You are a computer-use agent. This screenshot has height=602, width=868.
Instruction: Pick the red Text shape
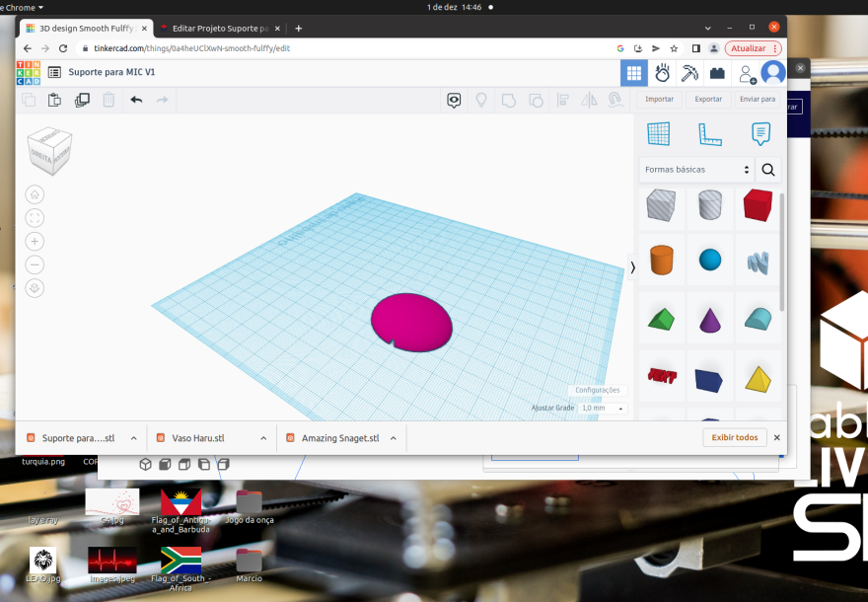coord(662,377)
